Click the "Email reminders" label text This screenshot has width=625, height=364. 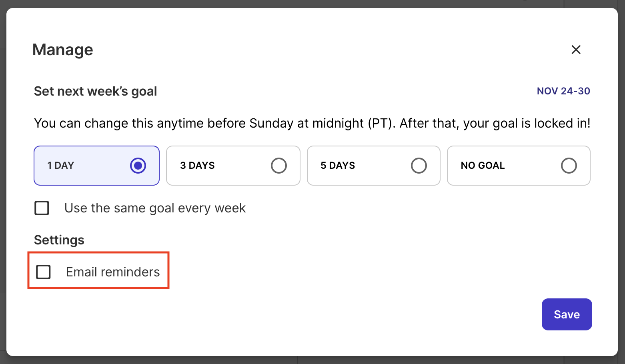click(x=113, y=272)
